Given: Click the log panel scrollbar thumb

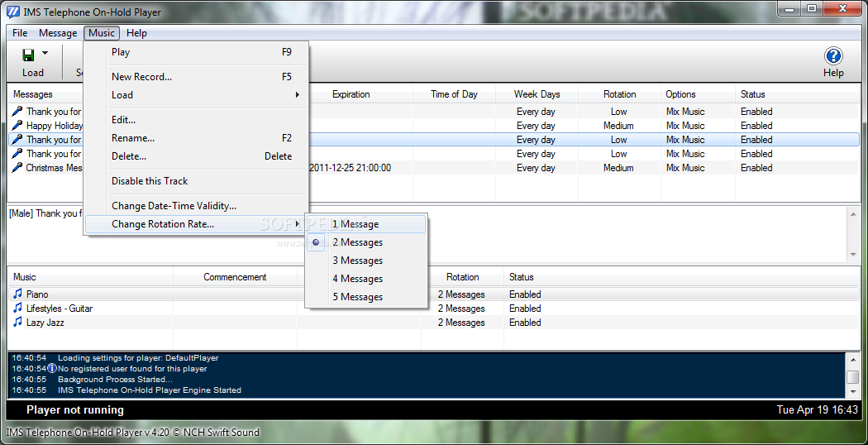Looking at the screenshot, I should (853, 377).
